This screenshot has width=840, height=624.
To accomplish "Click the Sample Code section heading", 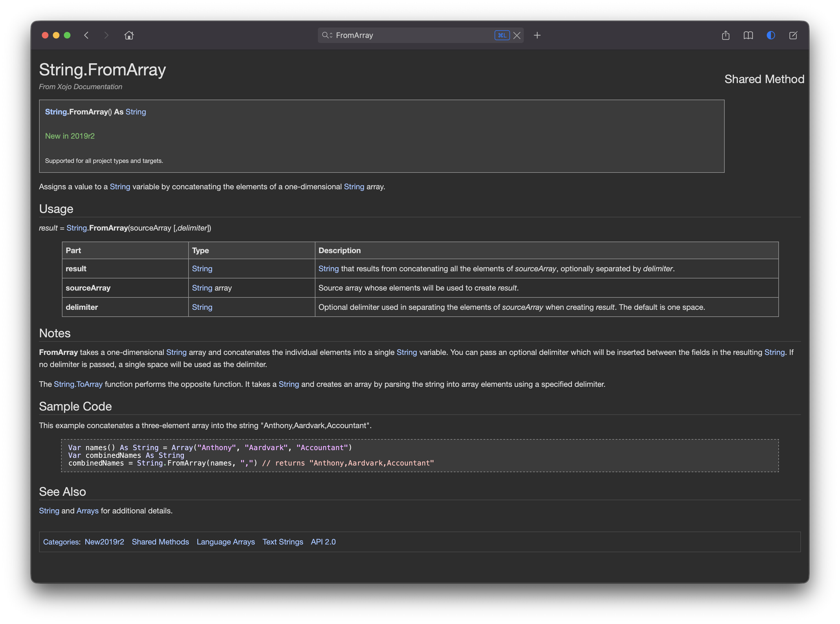I will 75,406.
